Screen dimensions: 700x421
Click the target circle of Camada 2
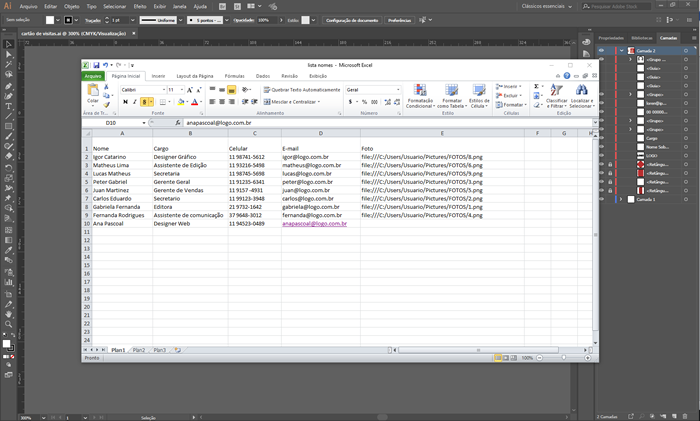[x=686, y=50]
